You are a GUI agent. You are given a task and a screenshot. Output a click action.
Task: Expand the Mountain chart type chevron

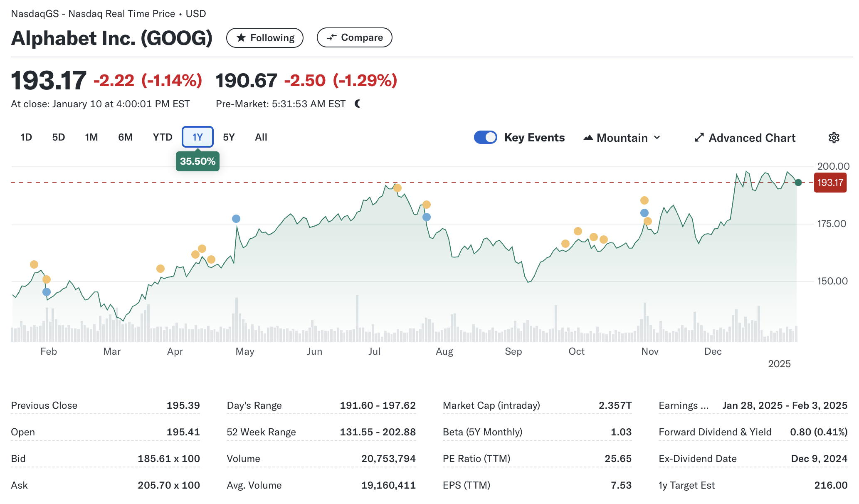coord(657,138)
